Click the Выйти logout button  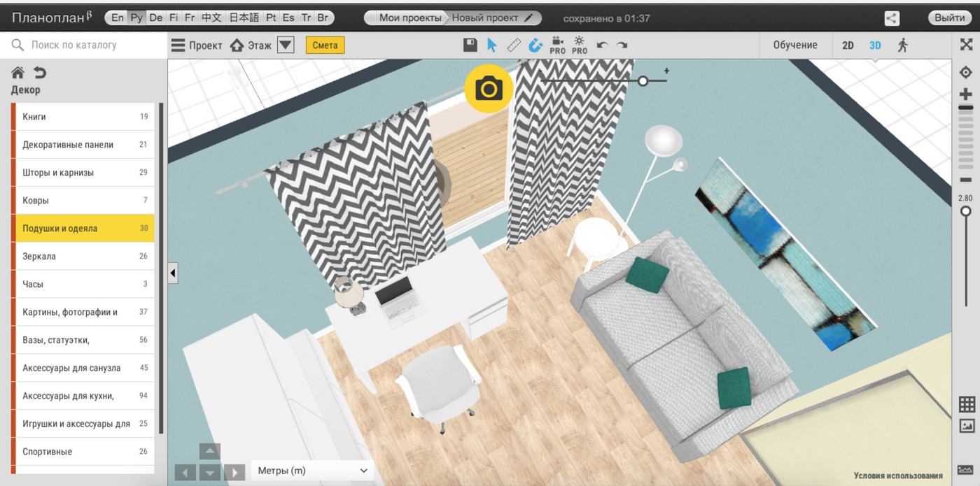(x=949, y=18)
